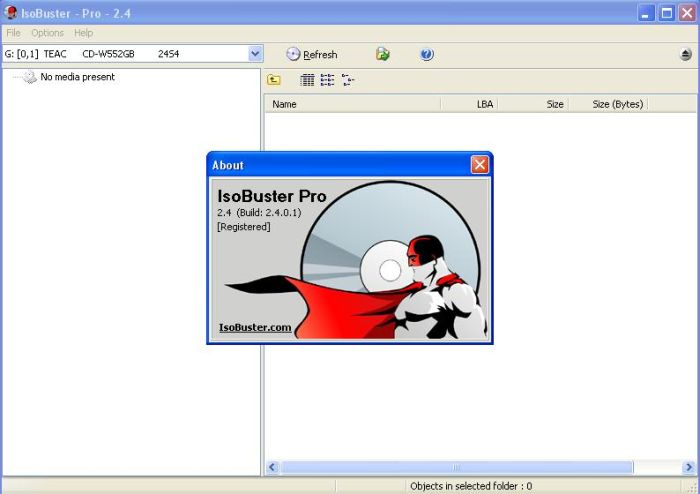Click the green extract icon in toolbar

pyautogui.click(x=383, y=54)
